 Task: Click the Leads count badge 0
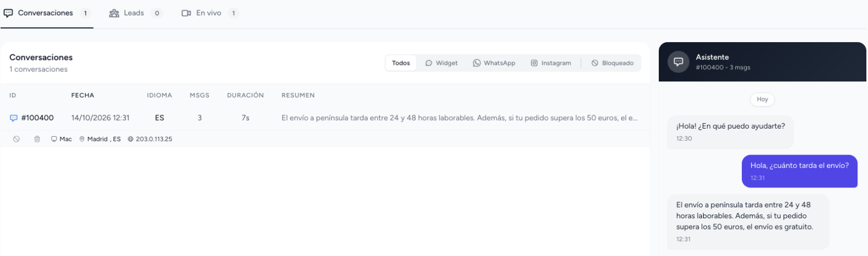[157, 13]
